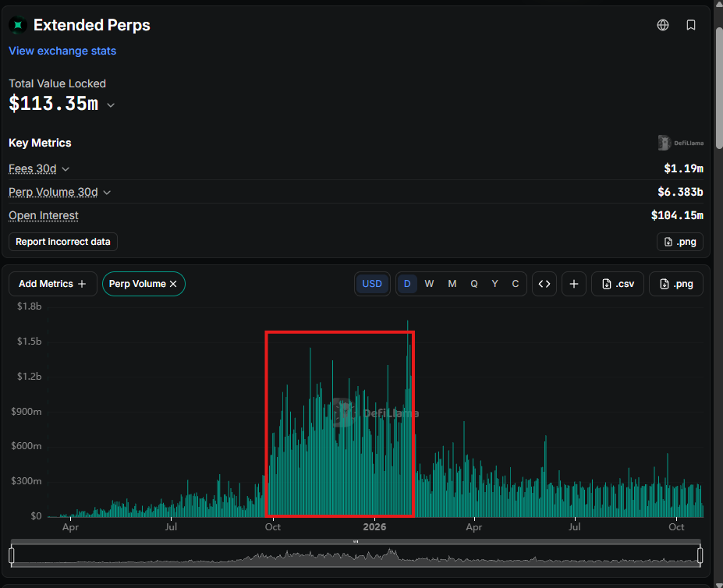Select daily D interval
The width and height of the screenshot is (723, 588).
point(407,284)
